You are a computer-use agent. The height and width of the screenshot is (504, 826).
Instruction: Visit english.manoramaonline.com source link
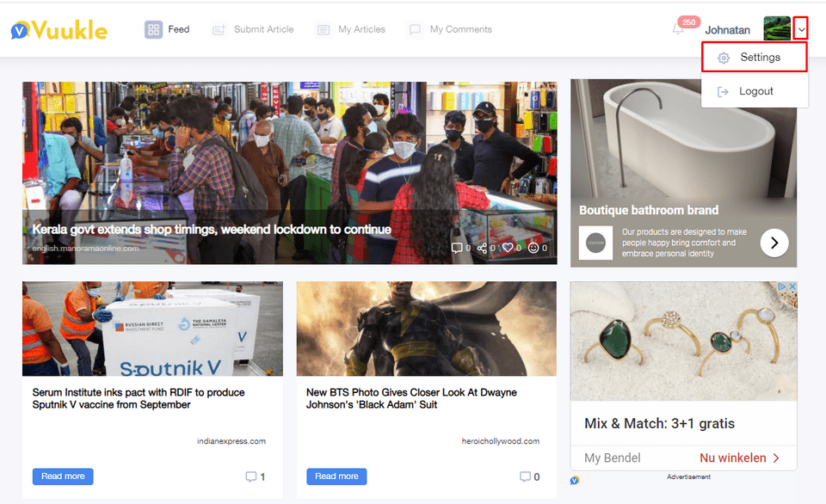[85, 248]
